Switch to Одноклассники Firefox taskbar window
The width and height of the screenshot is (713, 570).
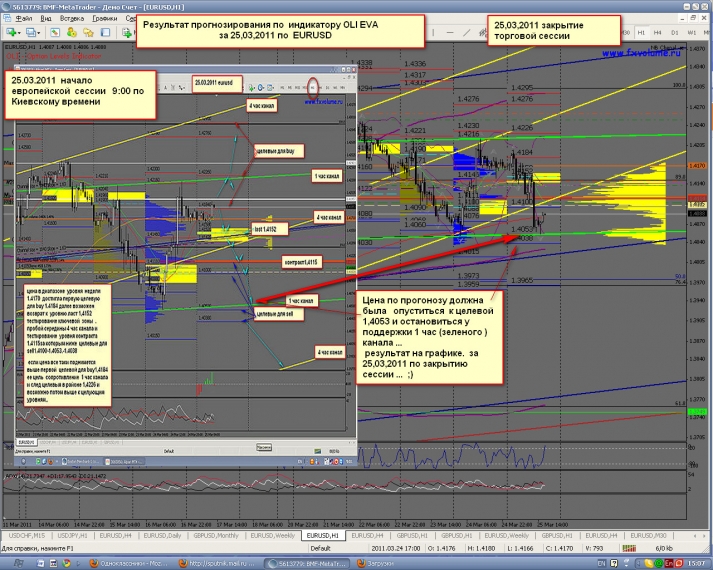(130, 564)
